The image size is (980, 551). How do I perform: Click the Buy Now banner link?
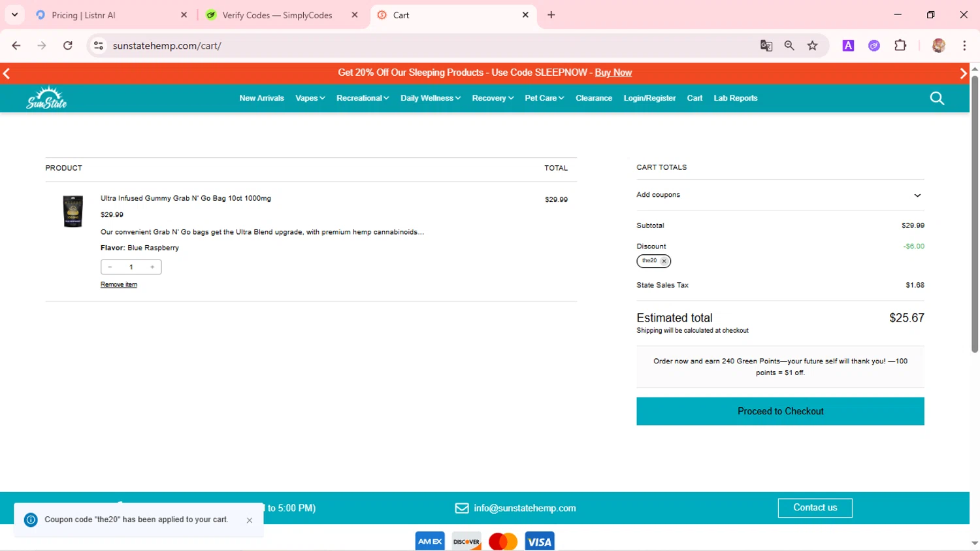613,73
